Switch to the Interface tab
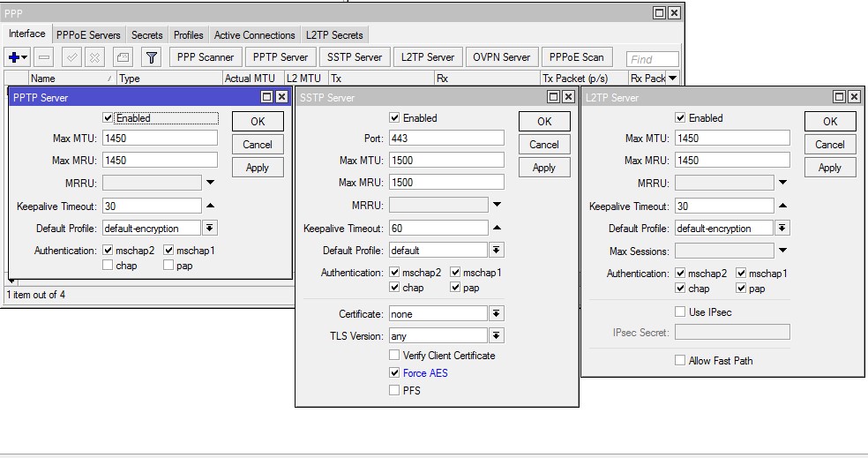 click(27, 34)
